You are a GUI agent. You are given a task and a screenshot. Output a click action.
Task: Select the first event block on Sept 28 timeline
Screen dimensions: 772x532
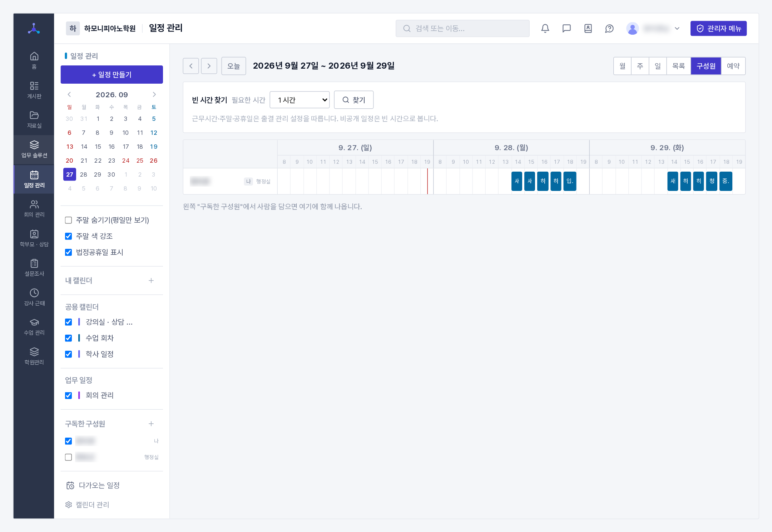pos(517,181)
